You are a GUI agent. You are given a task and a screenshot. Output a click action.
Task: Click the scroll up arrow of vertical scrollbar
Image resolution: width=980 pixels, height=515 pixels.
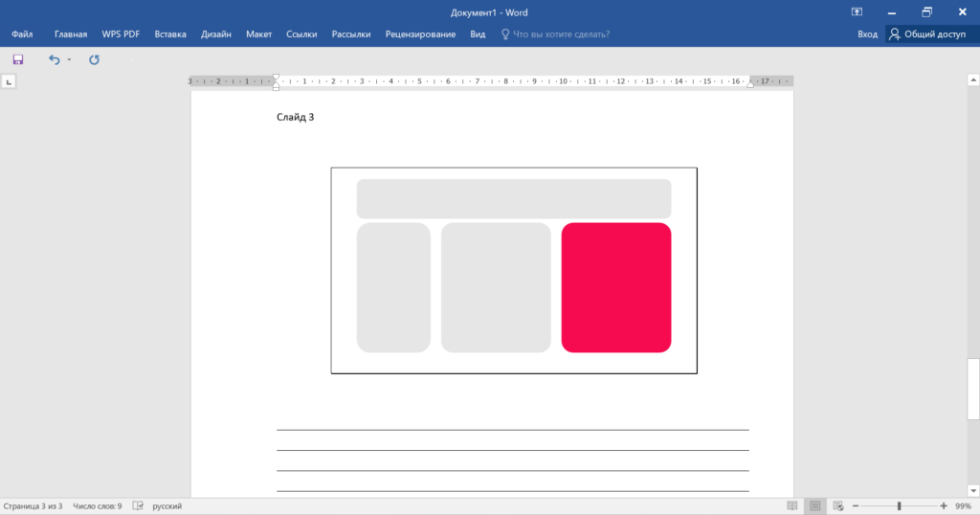973,80
